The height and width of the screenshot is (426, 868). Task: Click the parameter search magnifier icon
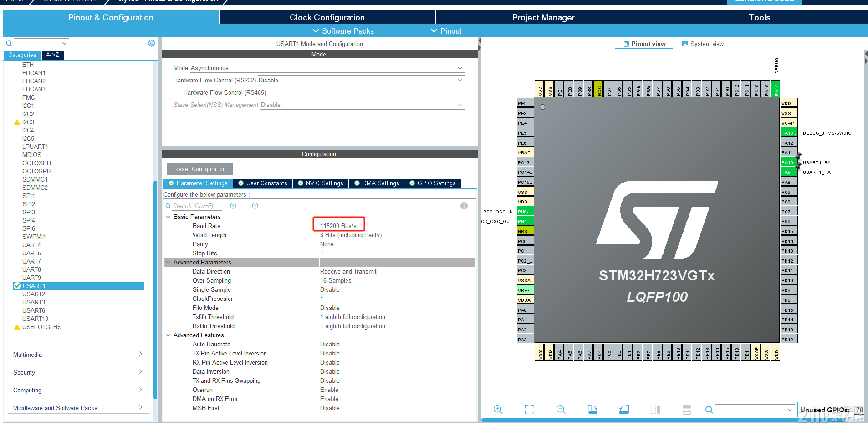tap(168, 206)
